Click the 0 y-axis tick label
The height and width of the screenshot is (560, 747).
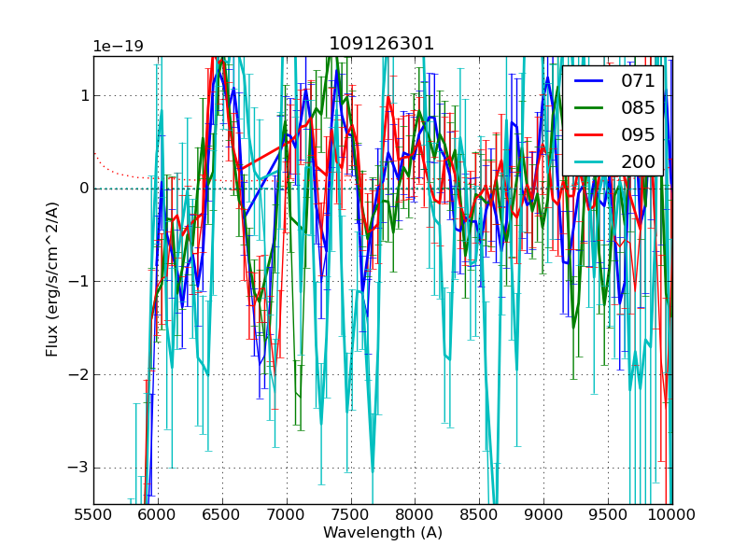[x=82, y=189]
